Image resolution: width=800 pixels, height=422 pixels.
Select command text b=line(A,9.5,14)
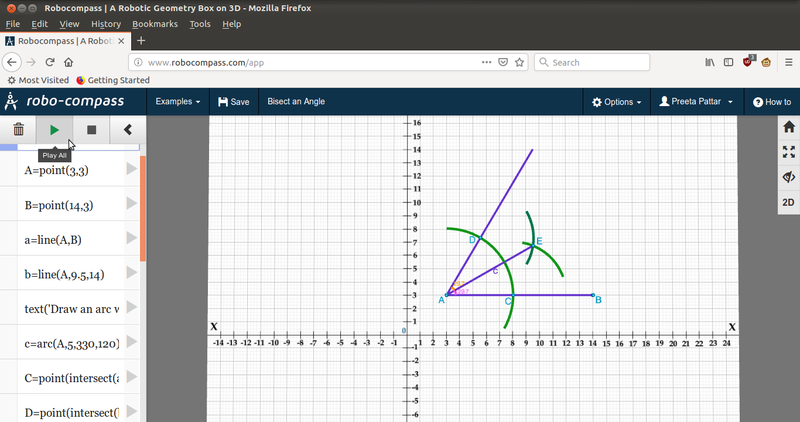tap(64, 275)
